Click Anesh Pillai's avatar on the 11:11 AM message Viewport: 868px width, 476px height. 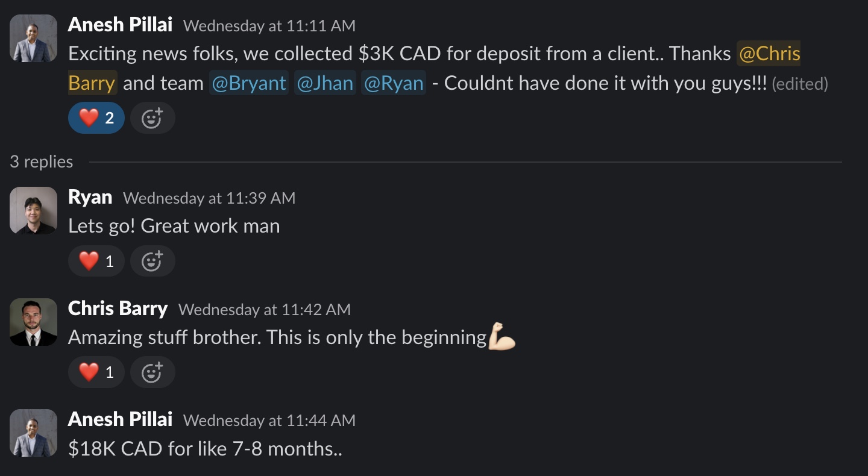(34, 38)
